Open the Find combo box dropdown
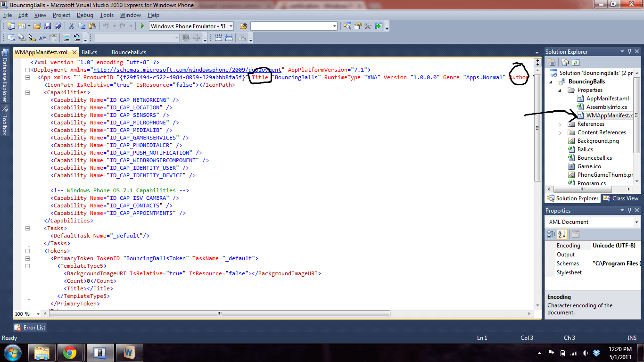 (335, 26)
